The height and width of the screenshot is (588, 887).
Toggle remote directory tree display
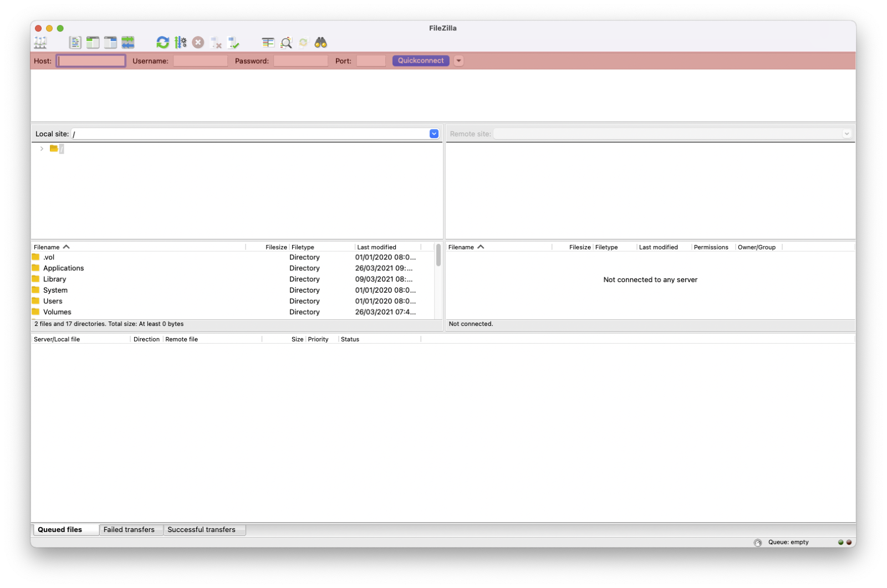point(110,43)
